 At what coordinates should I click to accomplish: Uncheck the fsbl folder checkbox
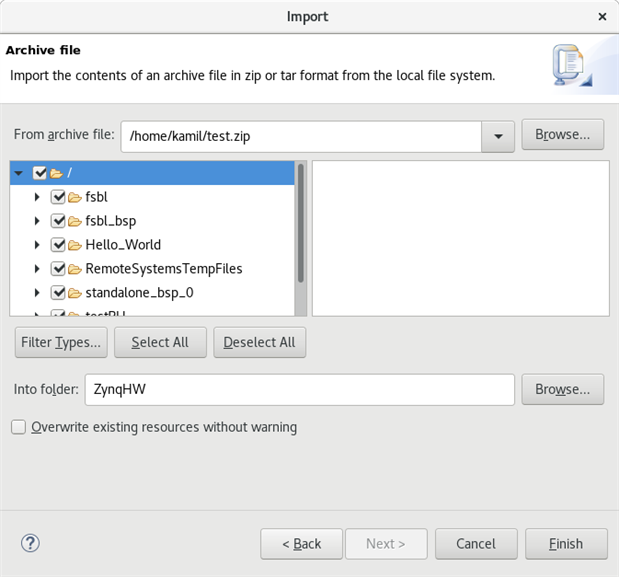coord(58,197)
